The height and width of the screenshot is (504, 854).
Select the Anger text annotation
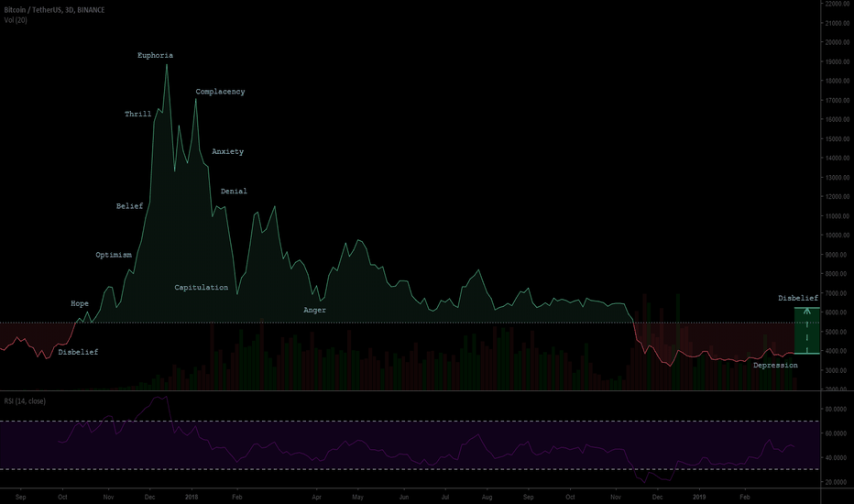[x=314, y=310]
